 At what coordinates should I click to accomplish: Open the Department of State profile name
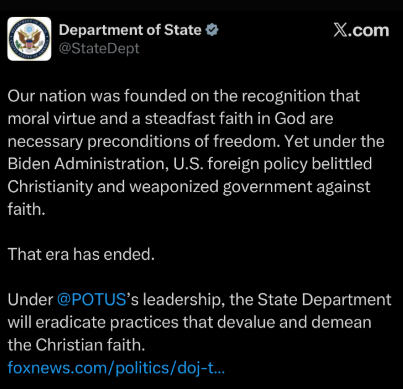coord(130,30)
